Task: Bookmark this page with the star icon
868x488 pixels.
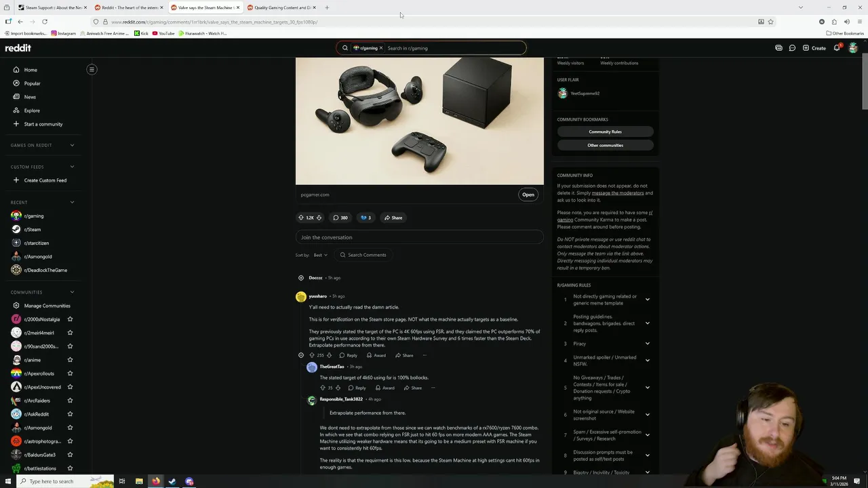Action: [770, 22]
